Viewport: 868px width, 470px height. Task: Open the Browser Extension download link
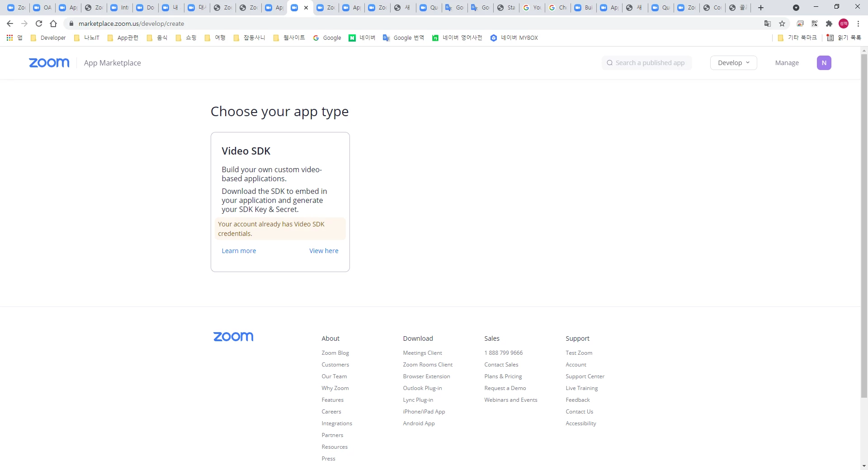pyautogui.click(x=426, y=376)
